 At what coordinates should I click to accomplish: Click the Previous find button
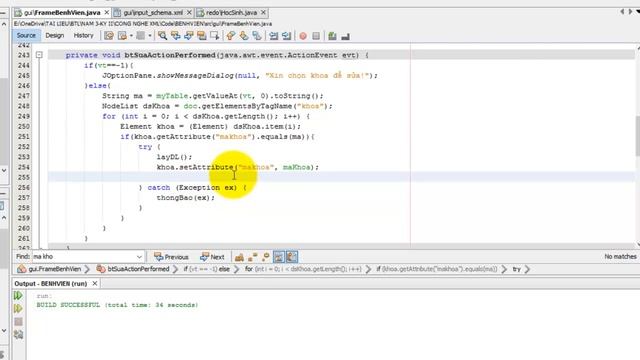[171, 257]
